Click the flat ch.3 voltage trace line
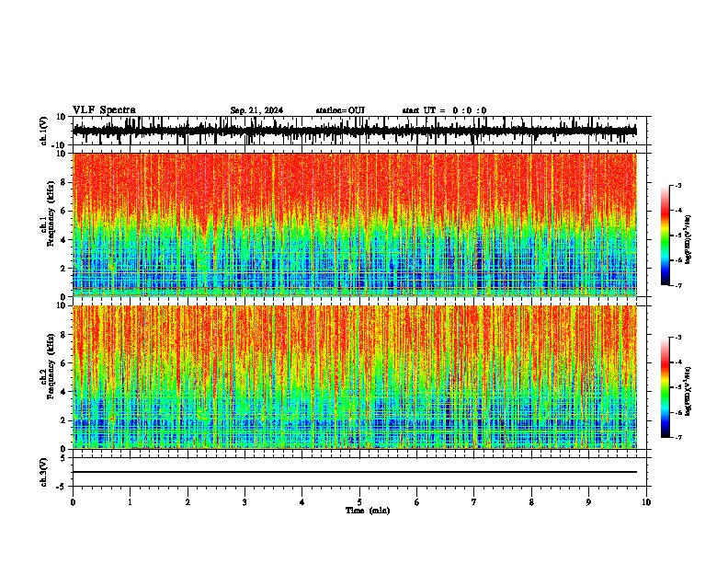The height and width of the screenshot is (563, 728). coord(355,472)
